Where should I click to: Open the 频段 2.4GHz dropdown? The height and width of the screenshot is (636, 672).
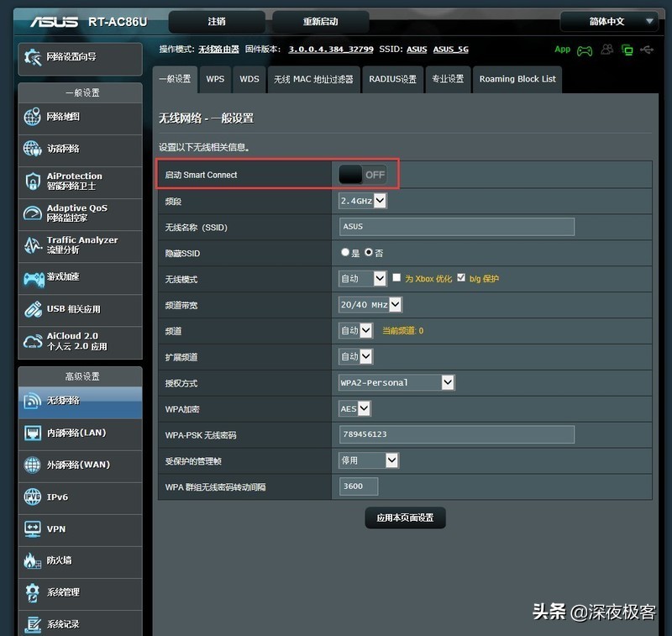click(363, 201)
